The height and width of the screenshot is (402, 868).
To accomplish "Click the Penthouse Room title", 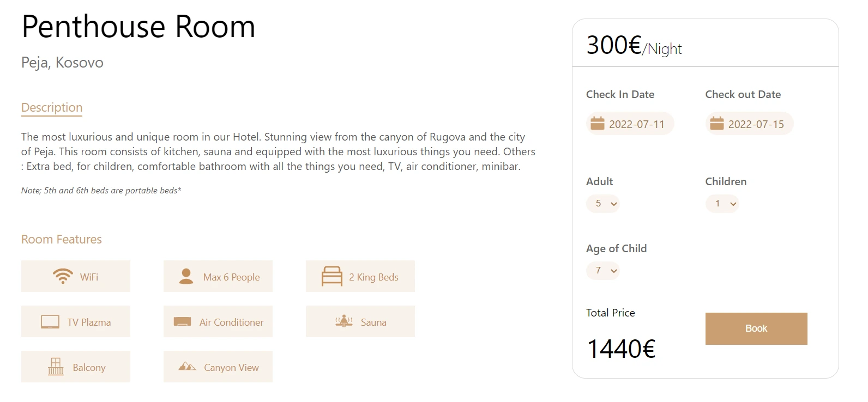I will click(x=138, y=27).
